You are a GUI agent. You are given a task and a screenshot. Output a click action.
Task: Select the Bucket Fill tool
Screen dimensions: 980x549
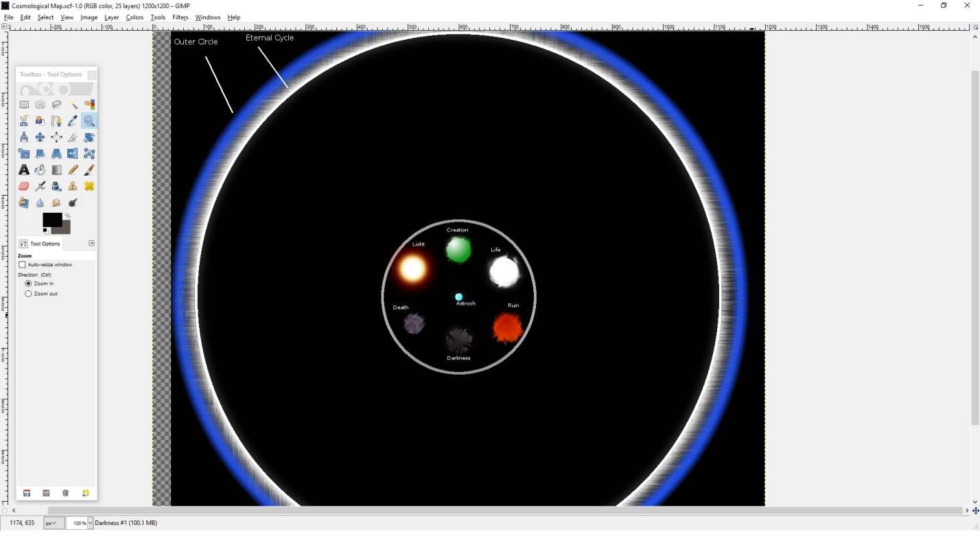(x=40, y=170)
